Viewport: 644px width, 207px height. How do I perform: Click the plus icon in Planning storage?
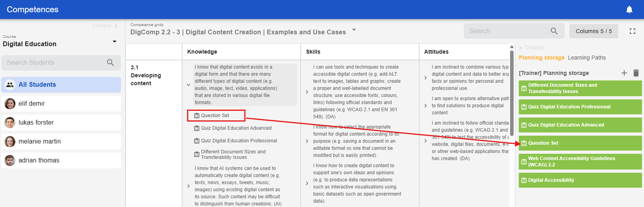point(624,73)
